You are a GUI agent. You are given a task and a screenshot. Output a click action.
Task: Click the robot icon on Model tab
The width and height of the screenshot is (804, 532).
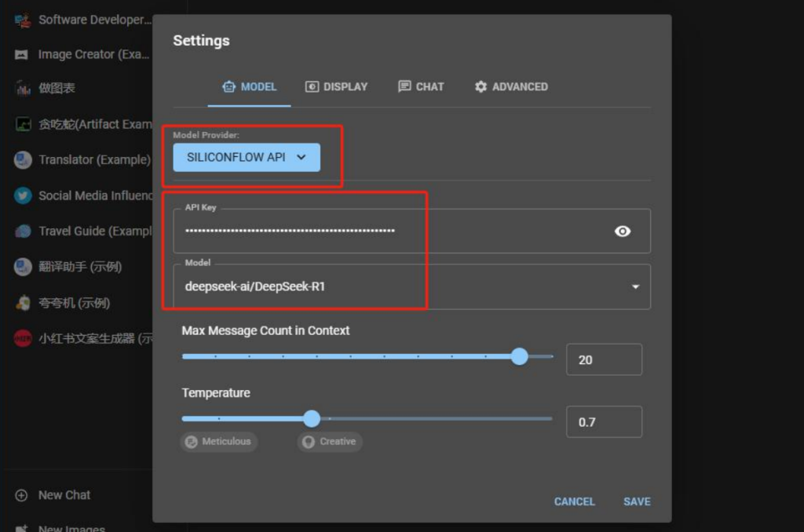[228, 86]
